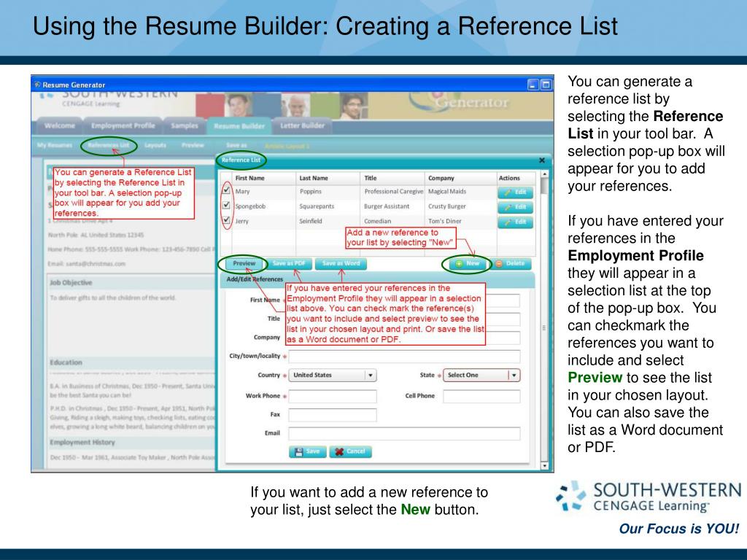Click scrollbar up arrow in Reference List
Image resolution: width=747 pixels, height=560 pixels.
coord(544,174)
